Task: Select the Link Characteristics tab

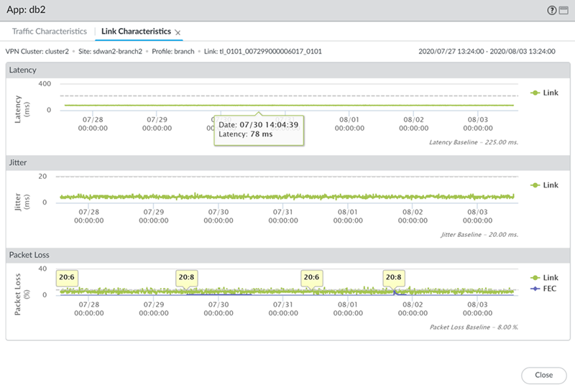Action: [x=136, y=32]
